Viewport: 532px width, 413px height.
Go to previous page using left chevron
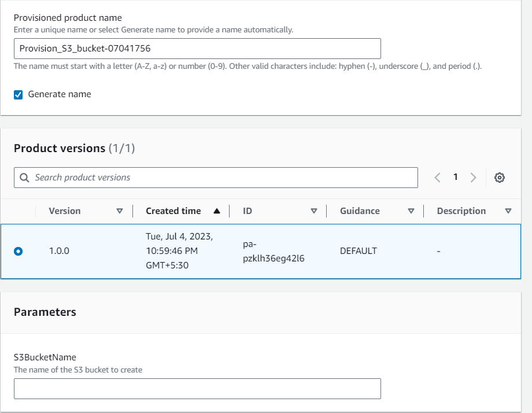point(438,177)
